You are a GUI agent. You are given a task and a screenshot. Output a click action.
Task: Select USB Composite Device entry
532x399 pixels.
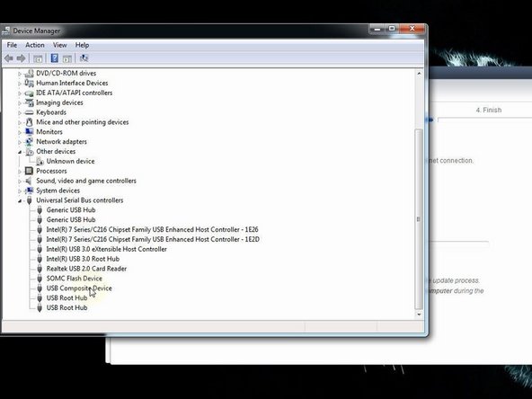coord(79,288)
